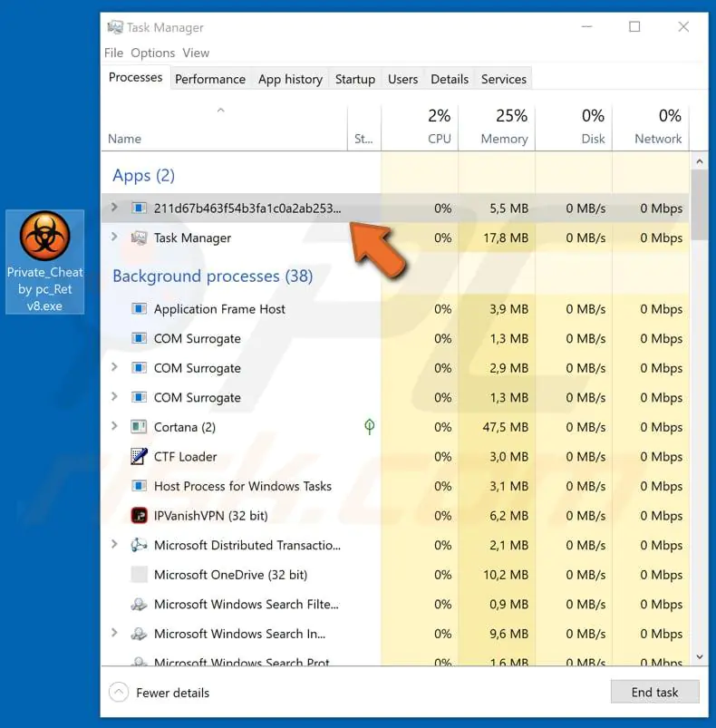Click the CTF Loader pen icon
716x728 pixels.
(x=139, y=457)
